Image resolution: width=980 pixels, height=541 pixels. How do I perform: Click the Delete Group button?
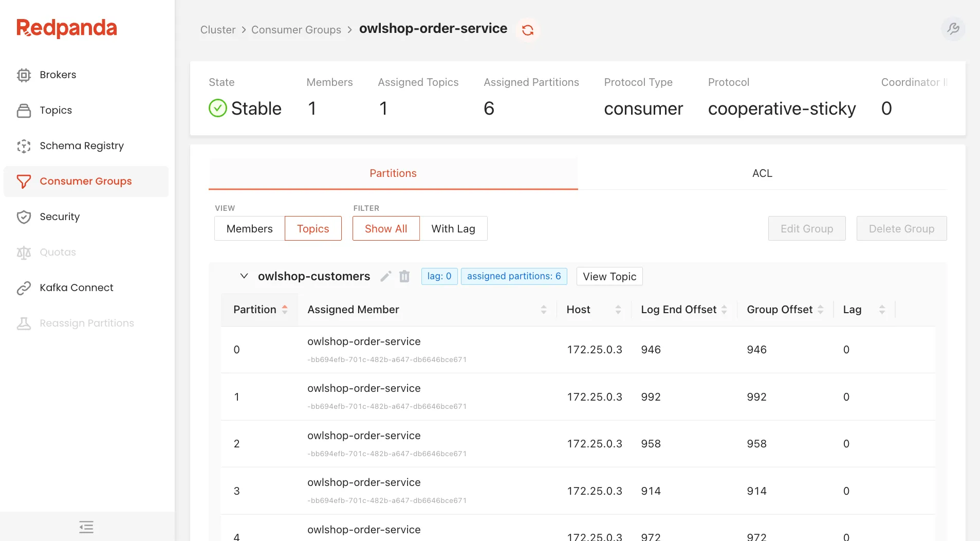point(902,229)
